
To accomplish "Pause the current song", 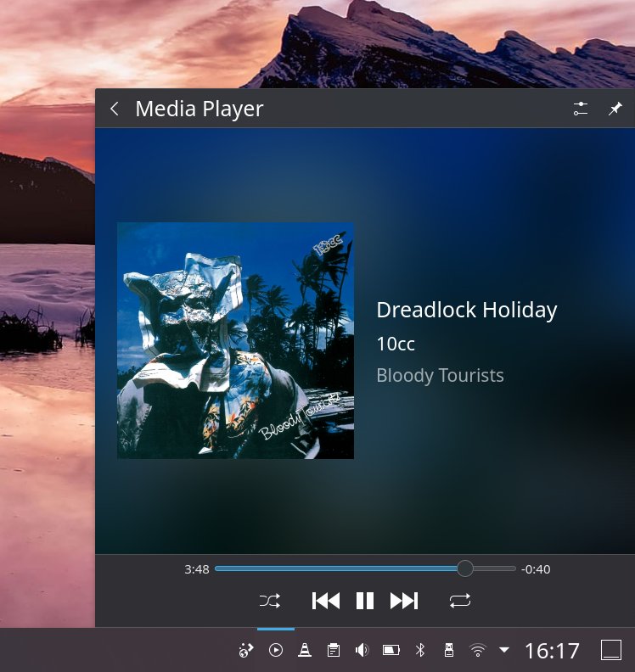I will point(365,601).
